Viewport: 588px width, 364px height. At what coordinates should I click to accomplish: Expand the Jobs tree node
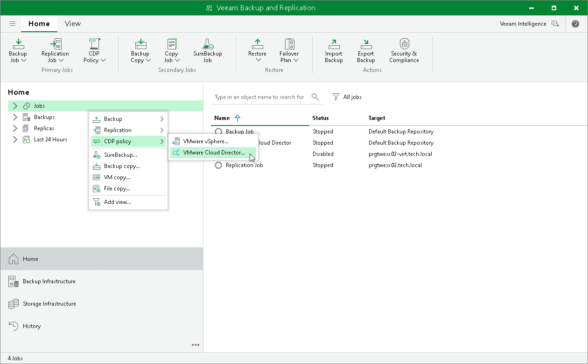(x=15, y=106)
